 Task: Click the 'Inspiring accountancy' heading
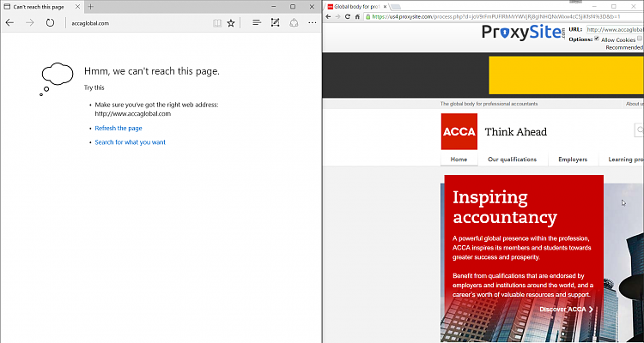coord(505,207)
